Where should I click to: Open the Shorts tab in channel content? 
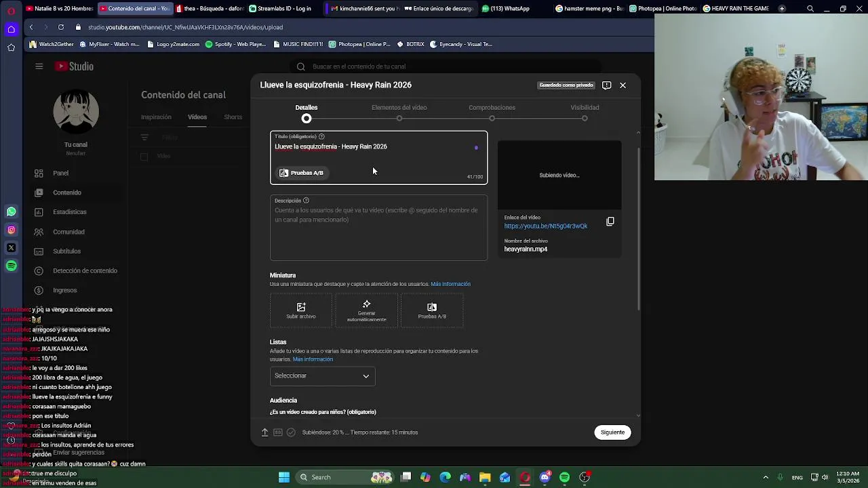[233, 117]
